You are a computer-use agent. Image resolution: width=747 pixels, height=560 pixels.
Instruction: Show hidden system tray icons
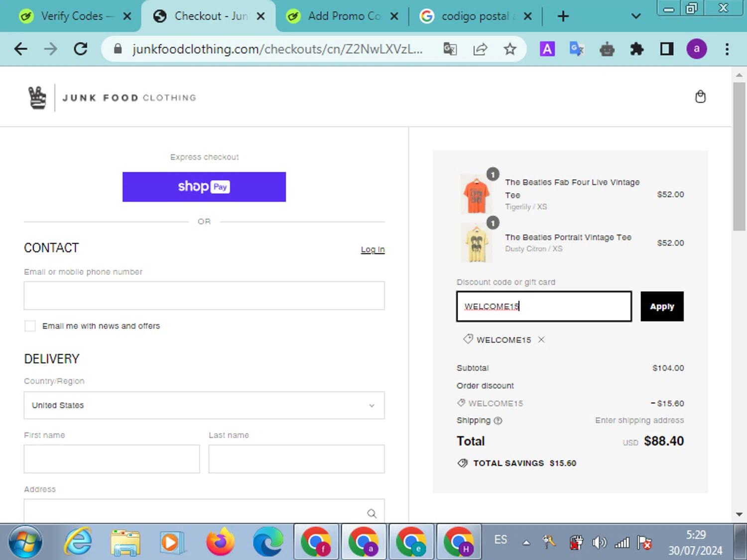[526, 543]
